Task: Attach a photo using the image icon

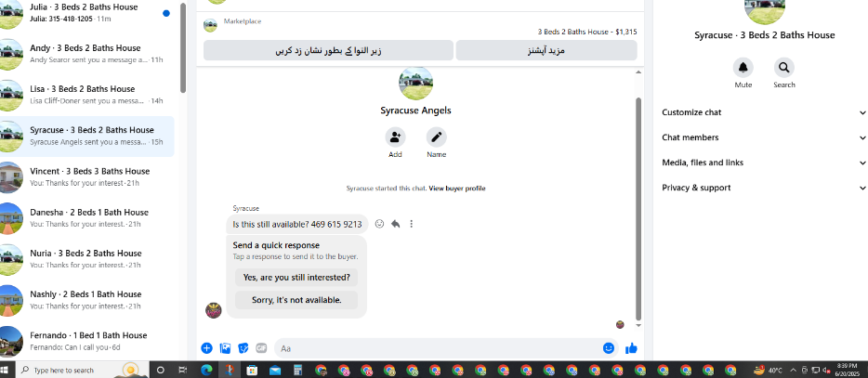Action: [x=225, y=348]
